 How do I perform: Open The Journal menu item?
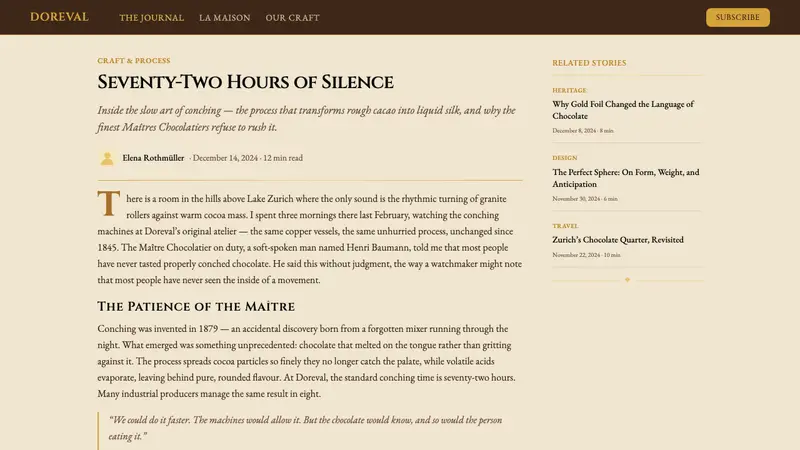pos(152,17)
